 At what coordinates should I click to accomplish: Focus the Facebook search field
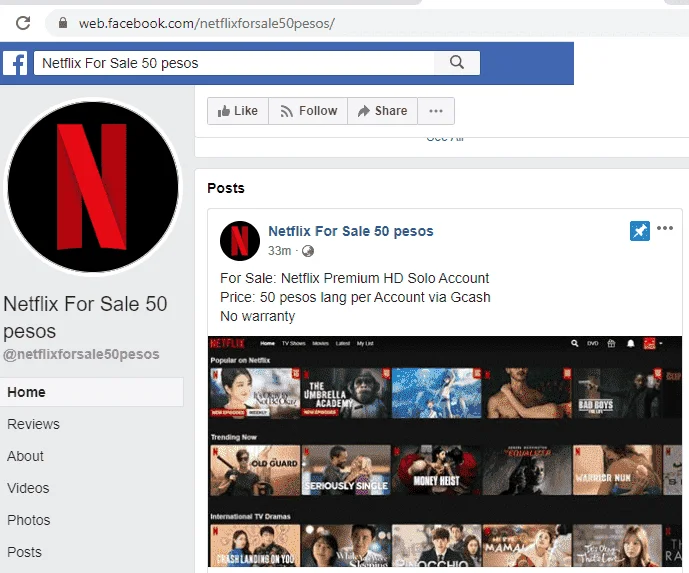(234, 63)
